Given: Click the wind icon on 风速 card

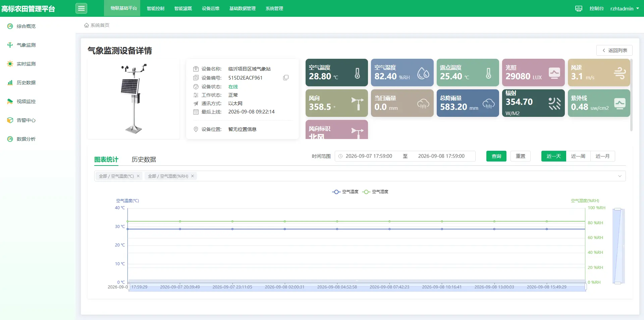Looking at the screenshot, I should point(620,73).
